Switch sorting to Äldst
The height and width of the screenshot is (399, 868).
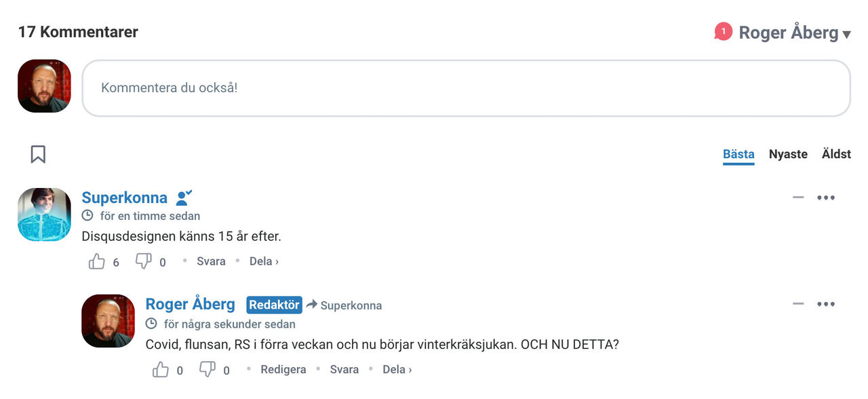pyautogui.click(x=836, y=154)
